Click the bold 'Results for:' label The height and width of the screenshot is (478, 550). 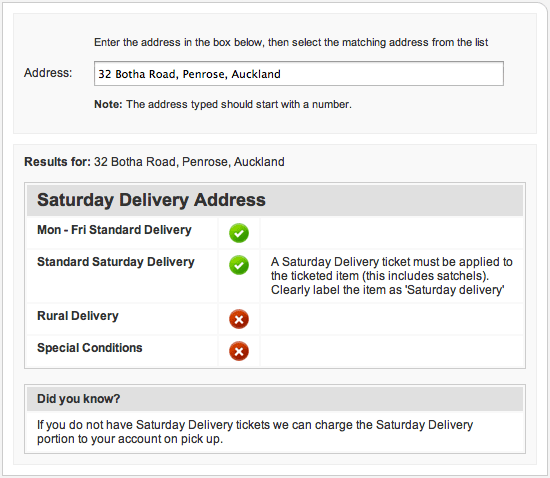tap(57, 162)
